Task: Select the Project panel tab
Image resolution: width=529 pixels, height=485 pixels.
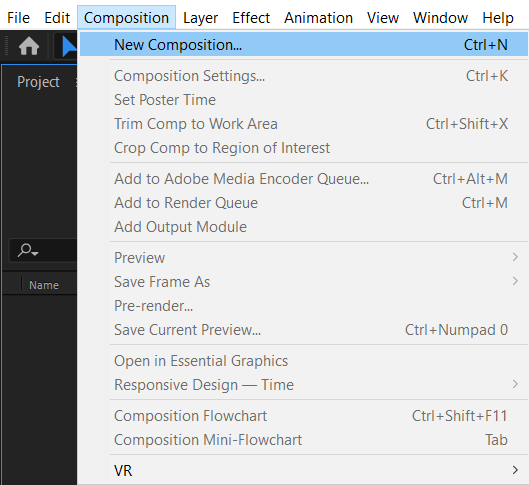Action: tap(38, 82)
